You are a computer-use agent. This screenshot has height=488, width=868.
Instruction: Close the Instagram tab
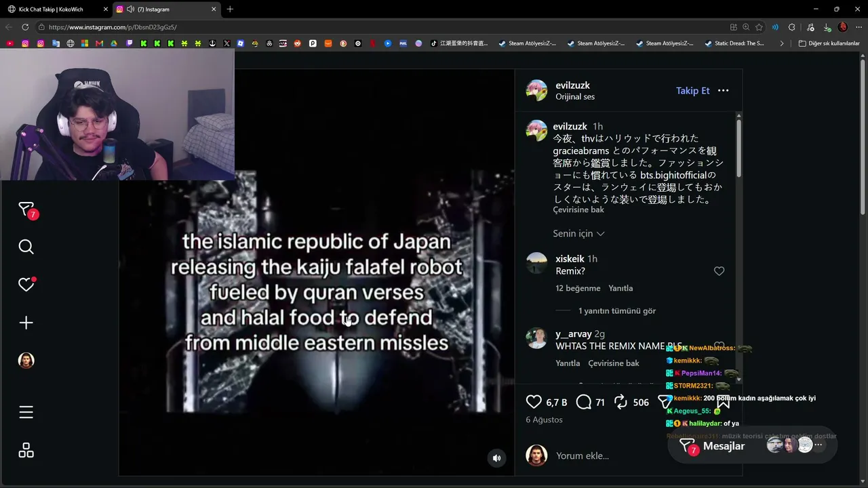[x=214, y=9]
